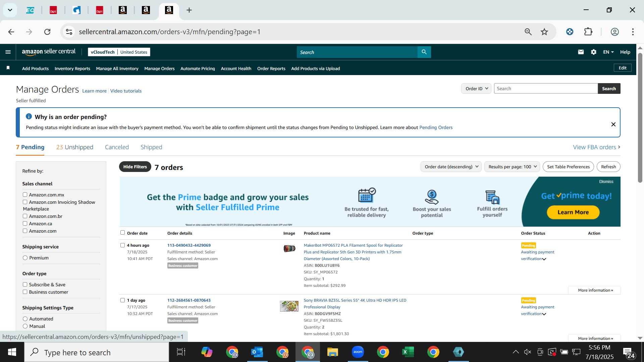
Task: Select the Premium shipping service radio
Action: click(25, 258)
